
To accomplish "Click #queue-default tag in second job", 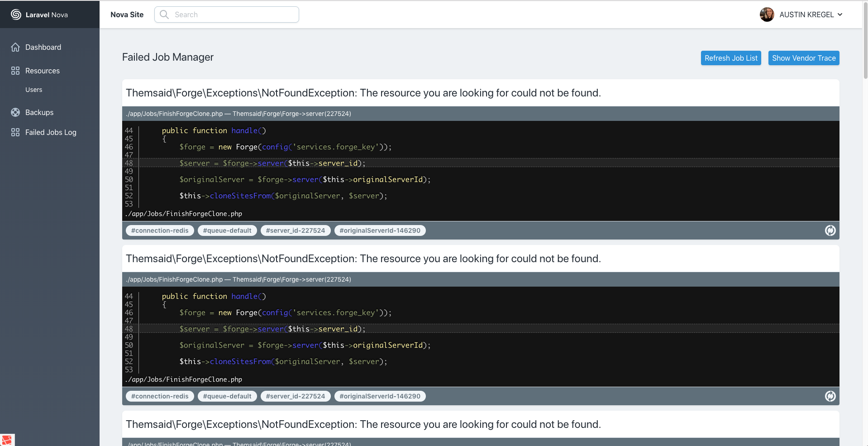I will [x=227, y=396].
